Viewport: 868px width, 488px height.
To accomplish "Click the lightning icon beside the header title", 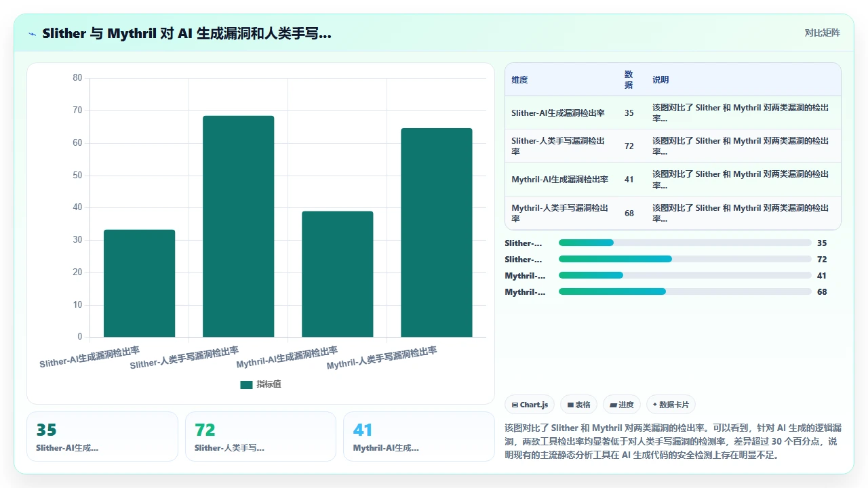I will 33,33.
